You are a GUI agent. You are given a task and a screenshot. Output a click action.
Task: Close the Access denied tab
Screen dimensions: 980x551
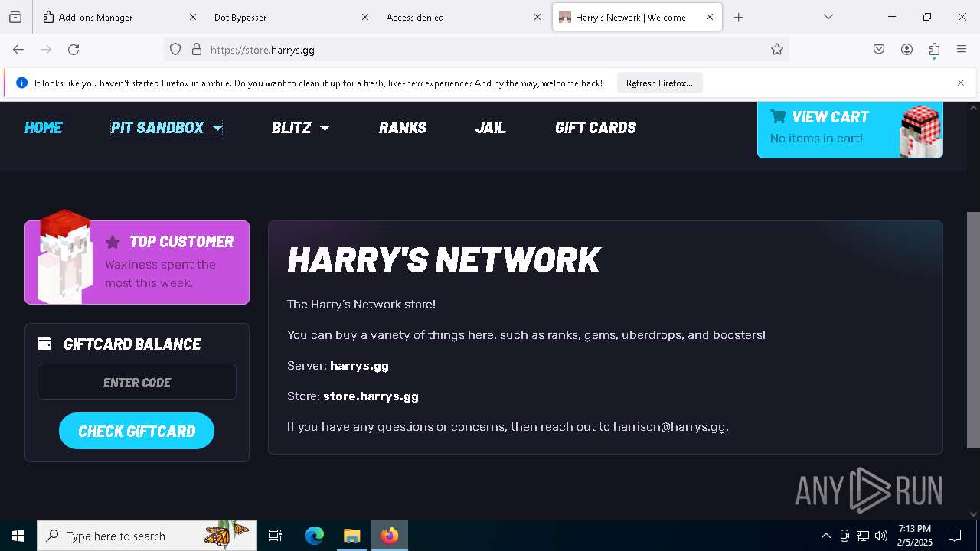point(537,17)
